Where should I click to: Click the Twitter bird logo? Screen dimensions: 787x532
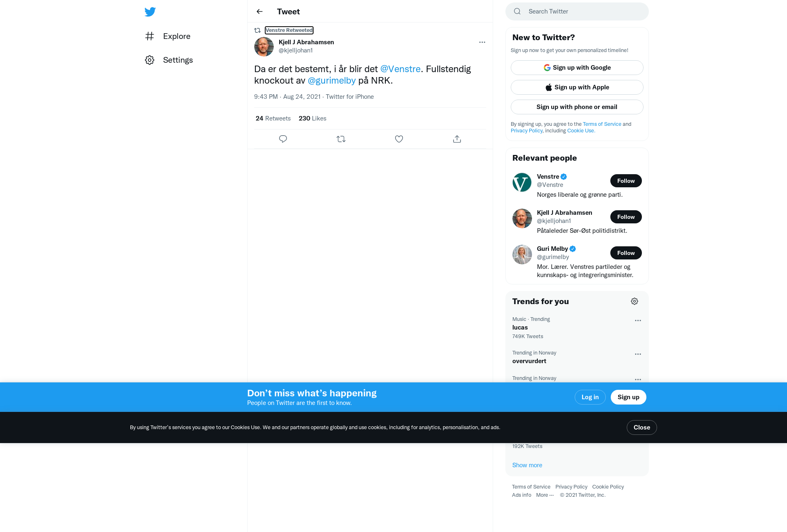click(x=150, y=11)
